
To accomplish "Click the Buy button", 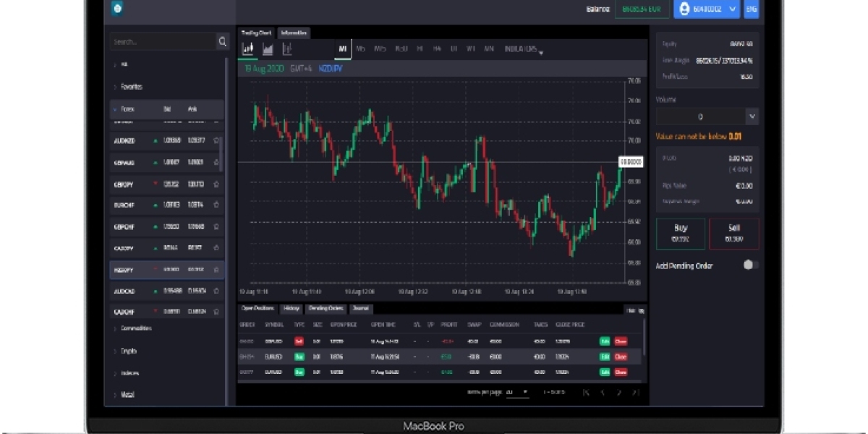I will click(679, 234).
